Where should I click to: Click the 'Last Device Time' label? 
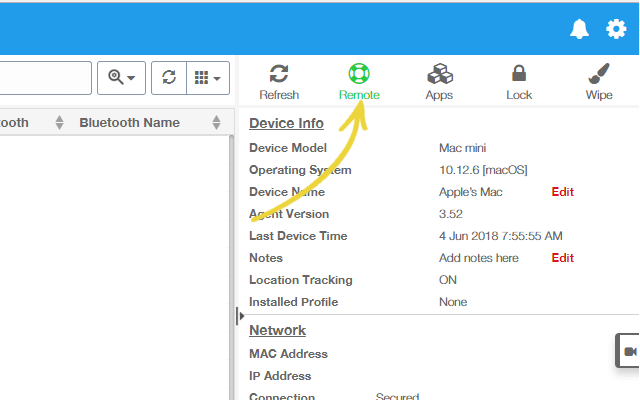(x=298, y=236)
